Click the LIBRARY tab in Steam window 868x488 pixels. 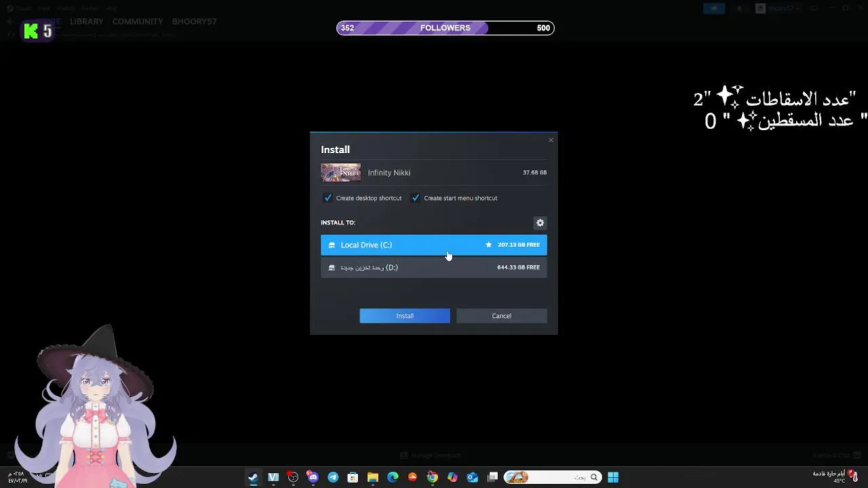87,22
